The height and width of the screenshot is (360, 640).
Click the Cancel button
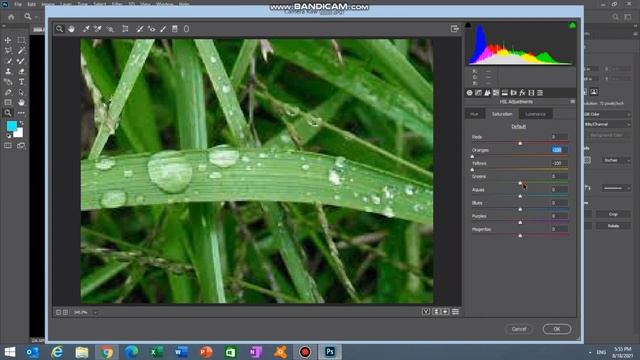pos(519,329)
